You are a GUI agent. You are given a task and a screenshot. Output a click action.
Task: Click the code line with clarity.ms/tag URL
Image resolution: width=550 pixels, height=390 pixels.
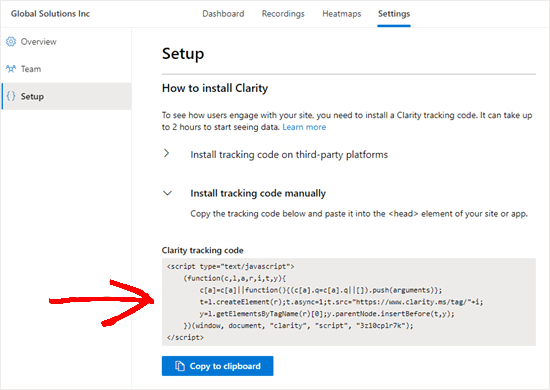click(341, 302)
